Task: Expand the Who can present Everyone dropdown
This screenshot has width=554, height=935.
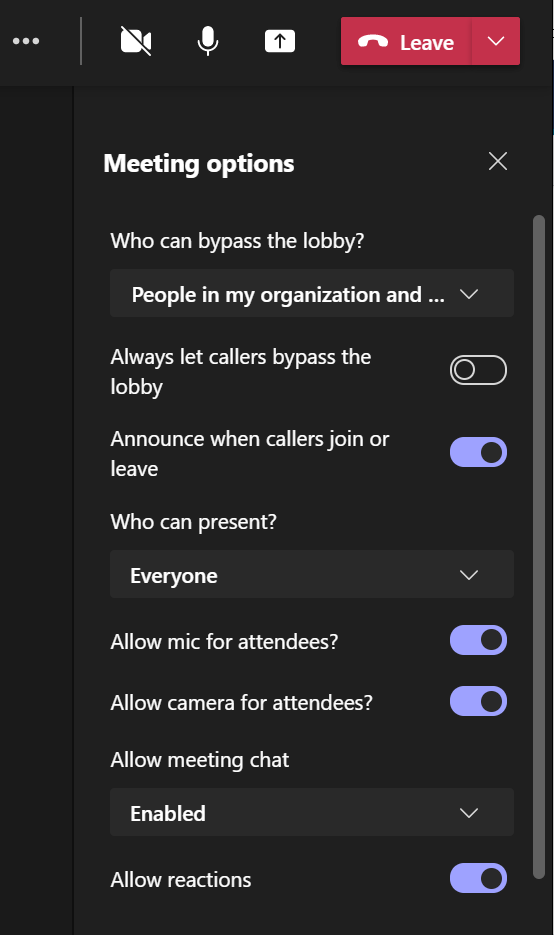Action: click(312, 574)
